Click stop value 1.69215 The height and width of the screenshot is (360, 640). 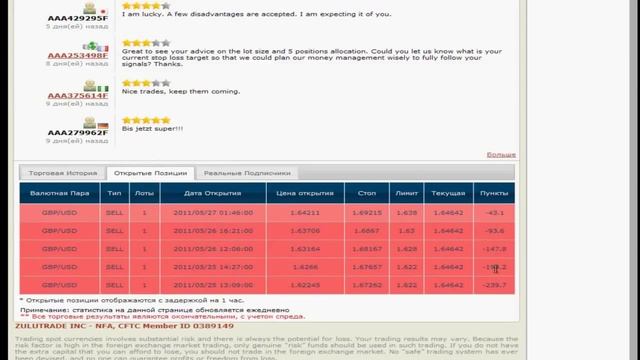367,213
